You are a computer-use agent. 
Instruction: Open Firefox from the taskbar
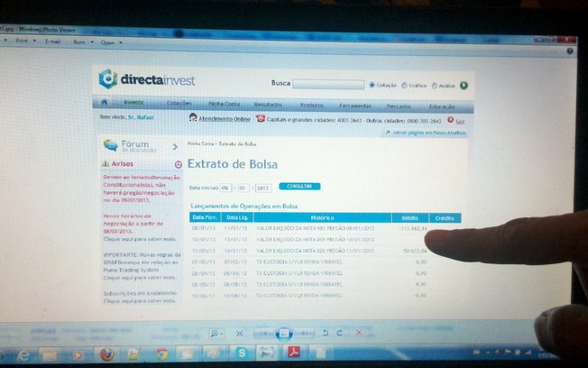click(107, 354)
